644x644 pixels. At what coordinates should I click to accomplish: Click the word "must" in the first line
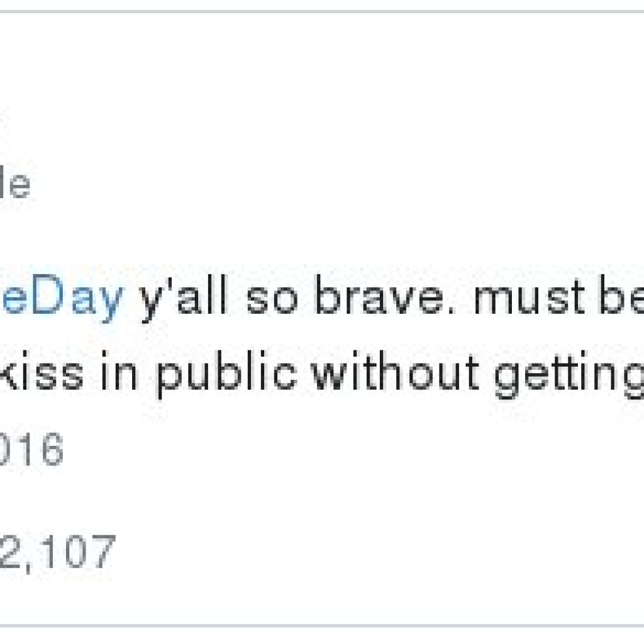[x=530, y=297]
